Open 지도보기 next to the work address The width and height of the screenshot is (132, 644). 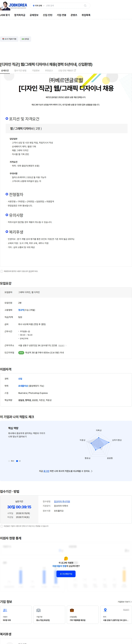click(x=61, y=345)
